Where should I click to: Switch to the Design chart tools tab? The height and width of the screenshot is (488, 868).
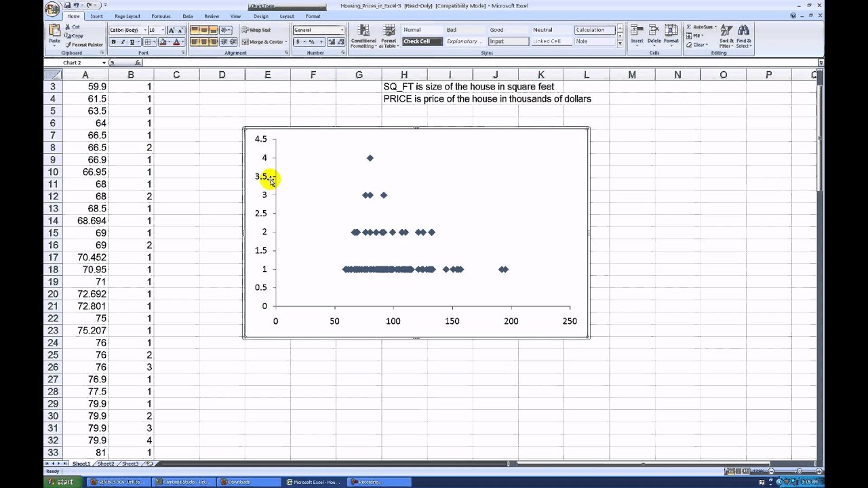[x=260, y=16]
